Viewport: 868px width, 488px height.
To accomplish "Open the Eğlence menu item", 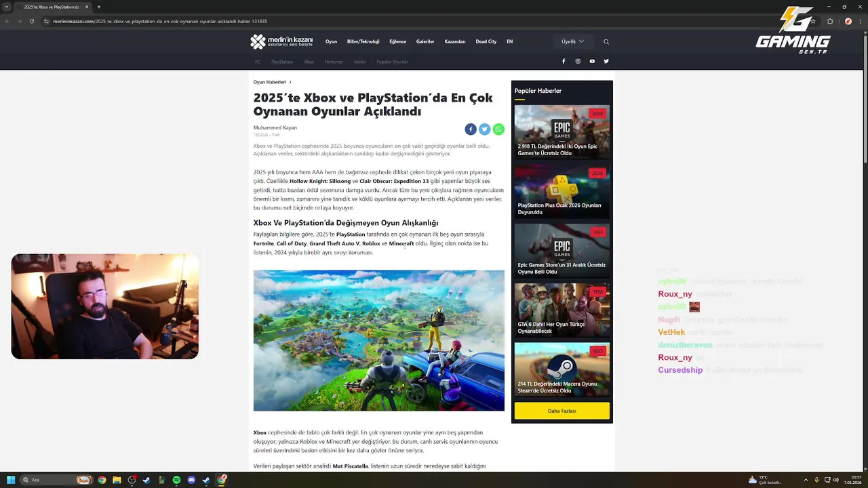I will (397, 41).
